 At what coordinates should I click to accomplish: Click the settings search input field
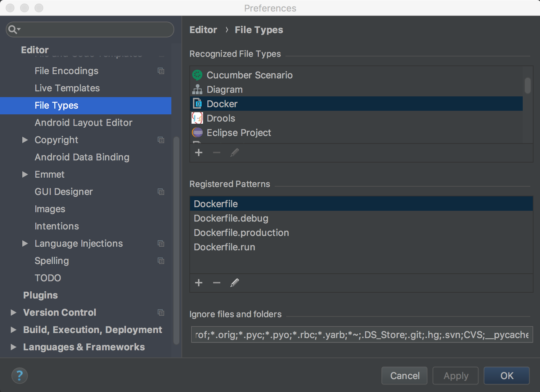90,29
